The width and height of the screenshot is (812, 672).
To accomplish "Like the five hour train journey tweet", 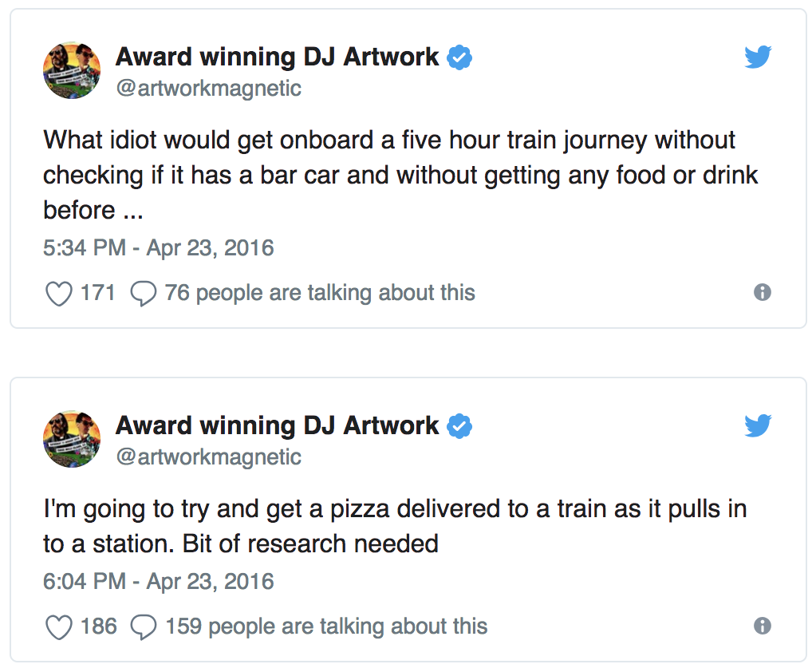I will pos(59,293).
